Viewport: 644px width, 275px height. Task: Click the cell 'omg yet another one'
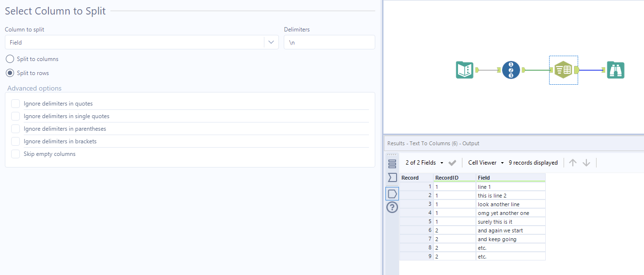[511, 213]
